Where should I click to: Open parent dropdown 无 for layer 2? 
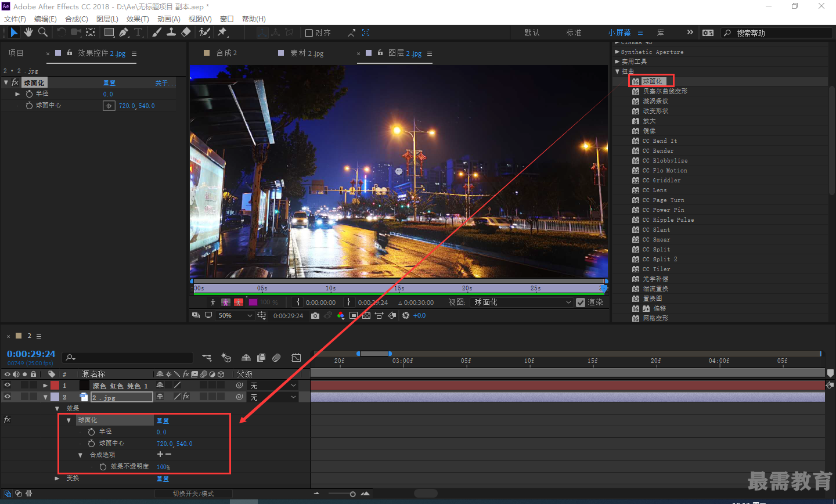point(273,397)
